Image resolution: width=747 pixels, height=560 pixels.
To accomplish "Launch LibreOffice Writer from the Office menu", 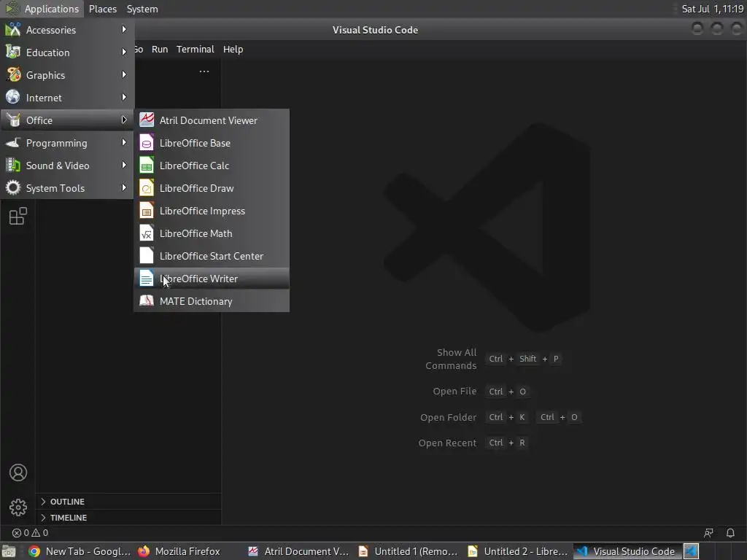I will click(x=212, y=279).
